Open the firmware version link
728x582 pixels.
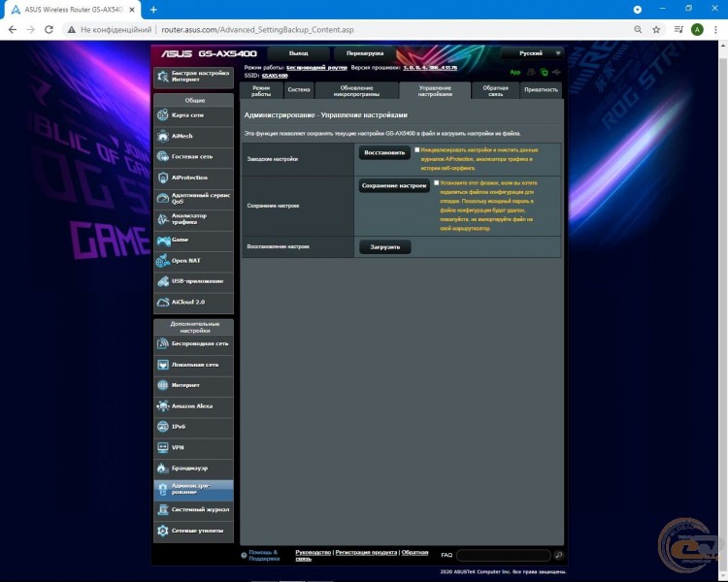[430, 68]
